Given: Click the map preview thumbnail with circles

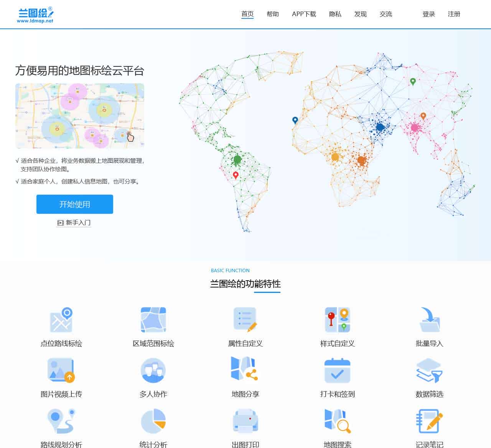Looking at the screenshot, I should tap(80, 116).
